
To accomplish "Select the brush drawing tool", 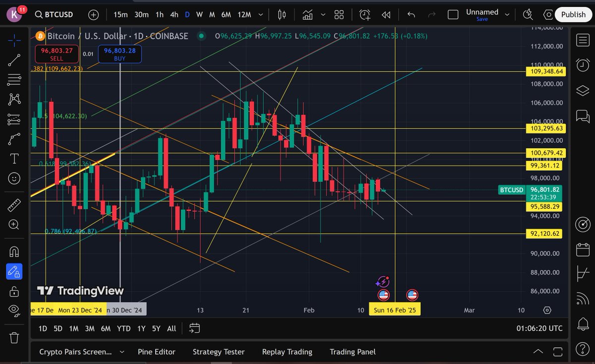I will (14, 139).
